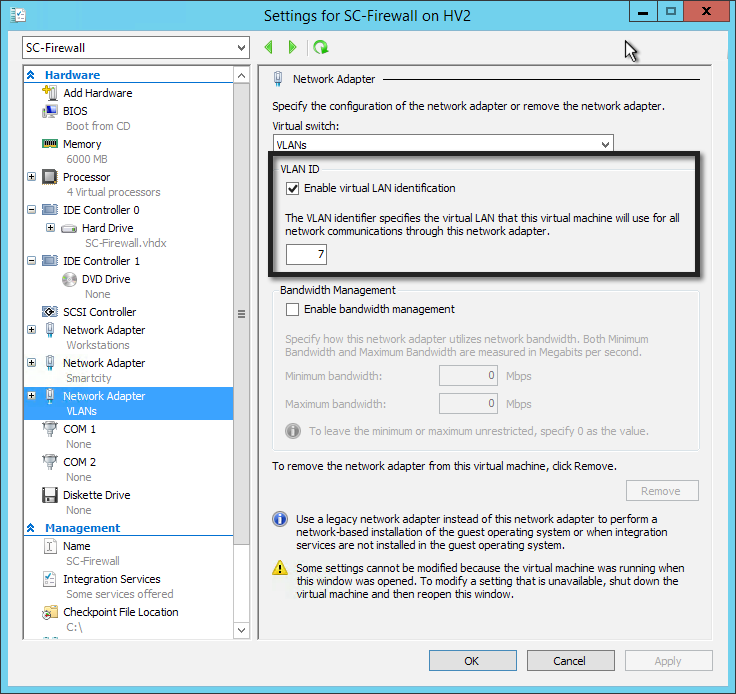Click the 6000 MB memory label

tap(87, 159)
